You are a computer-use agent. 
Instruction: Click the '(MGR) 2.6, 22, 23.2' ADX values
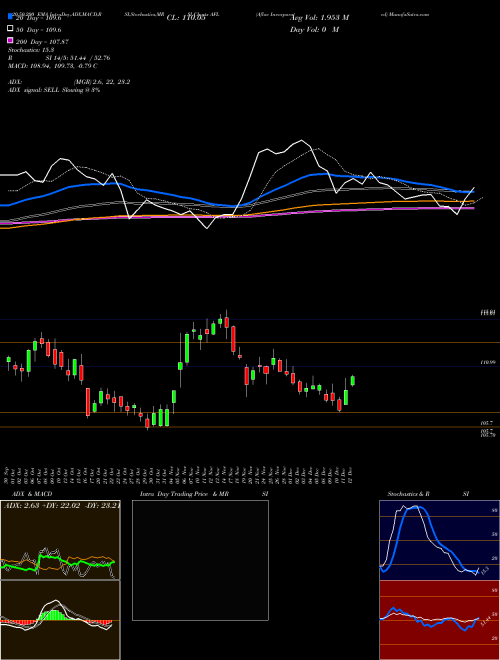click(x=101, y=82)
